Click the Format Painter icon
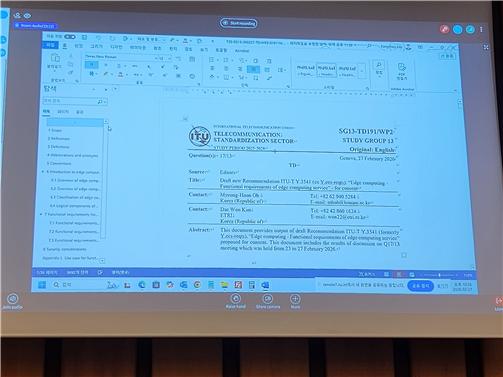The image size is (503, 377). pyautogui.click(x=71, y=72)
